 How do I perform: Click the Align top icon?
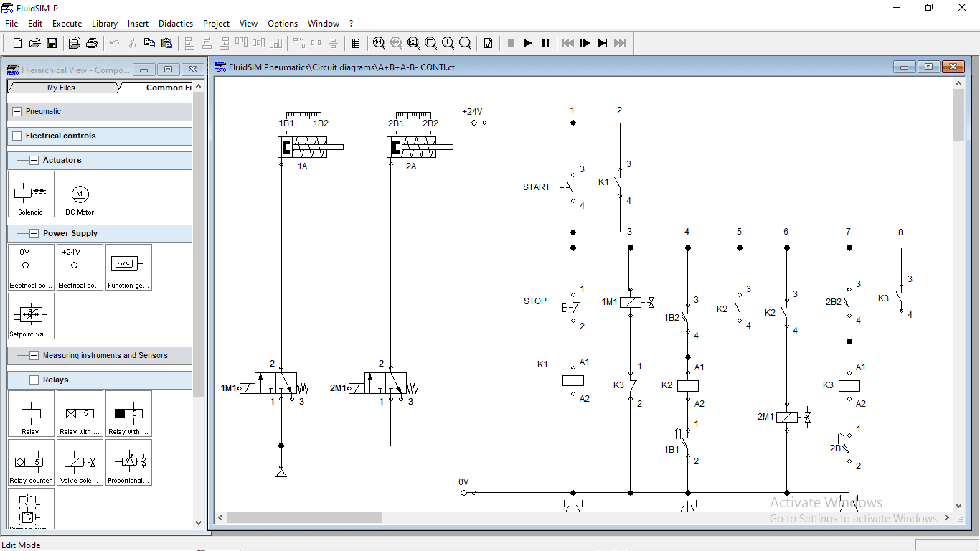[241, 43]
